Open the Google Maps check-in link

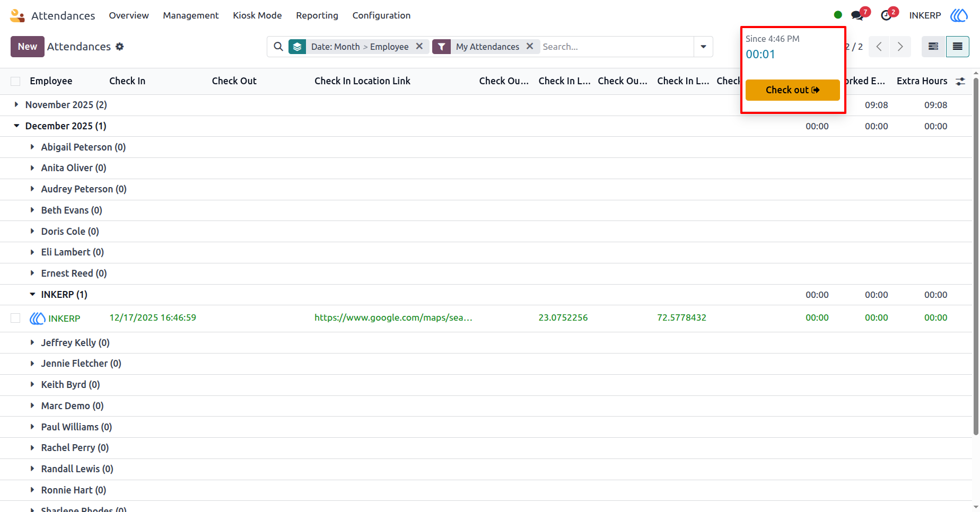[x=393, y=317]
